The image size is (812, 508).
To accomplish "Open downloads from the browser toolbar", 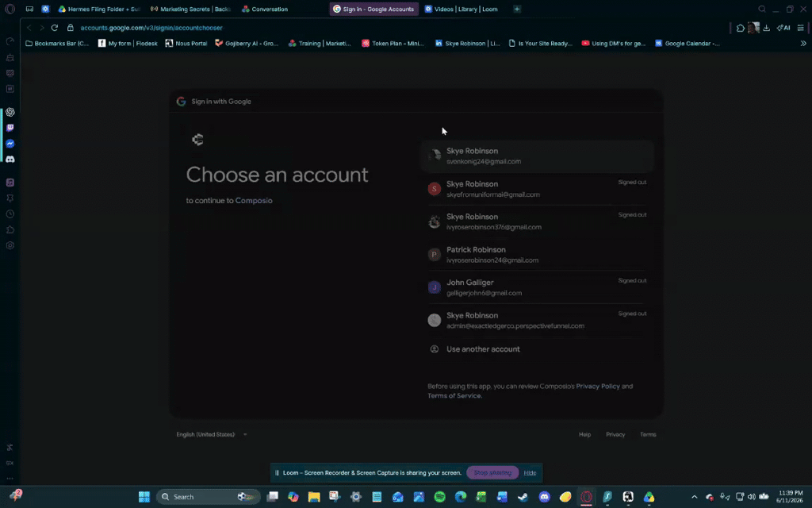I will 767,28.
